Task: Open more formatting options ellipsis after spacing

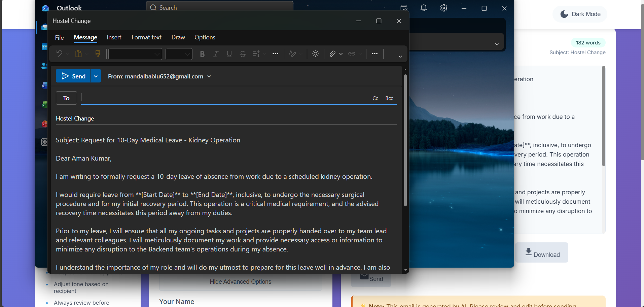Action: (275, 54)
